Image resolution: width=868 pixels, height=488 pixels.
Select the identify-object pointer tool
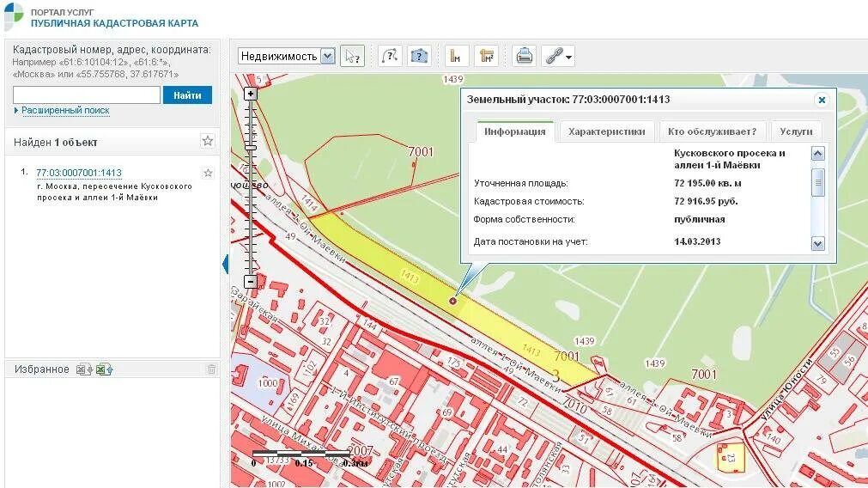coord(352,56)
